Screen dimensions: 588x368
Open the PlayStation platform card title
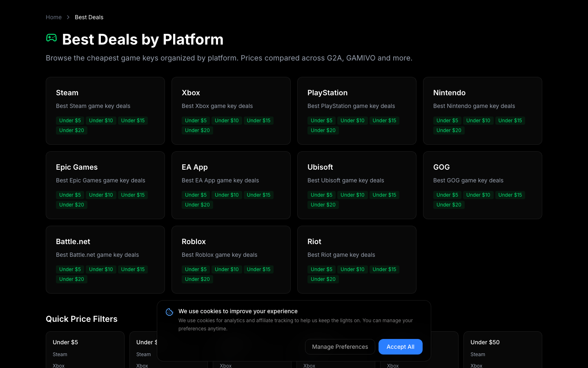click(x=327, y=93)
